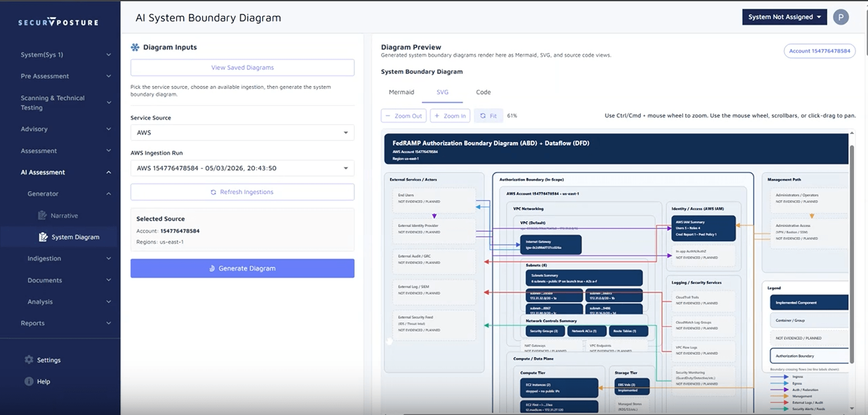The image size is (868, 415).
Task: Click the Narrative document icon
Action: [42, 215]
